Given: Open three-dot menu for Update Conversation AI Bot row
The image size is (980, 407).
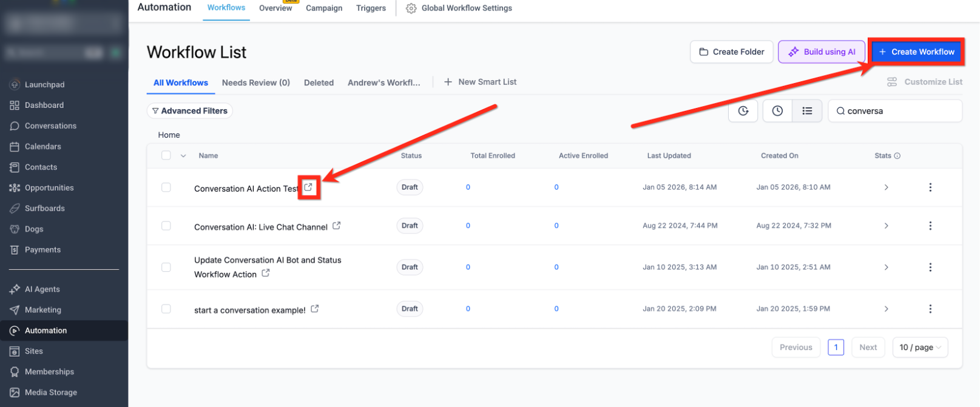Looking at the screenshot, I should click(x=930, y=267).
